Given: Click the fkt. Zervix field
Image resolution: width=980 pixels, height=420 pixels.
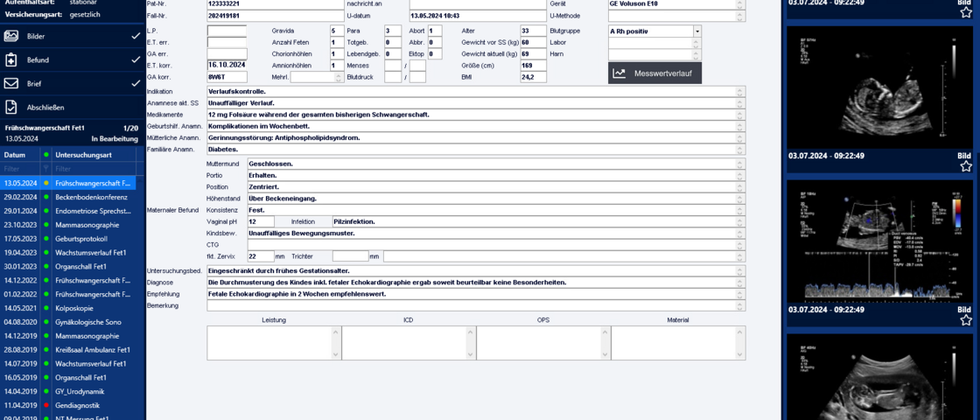Looking at the screenshot, I should [261, 256].
